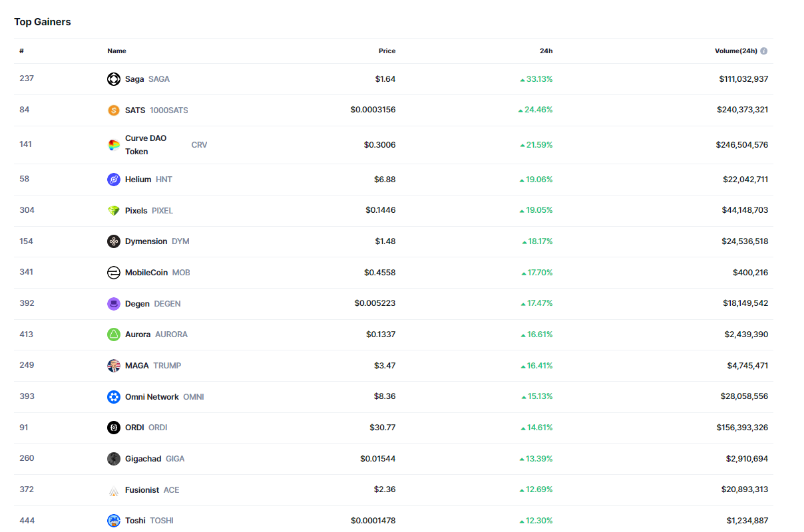The image size is (804, 532).
Task: Open the MAGA TRUMP coin link
Action: pyautogui.click(x=137, y=366)
